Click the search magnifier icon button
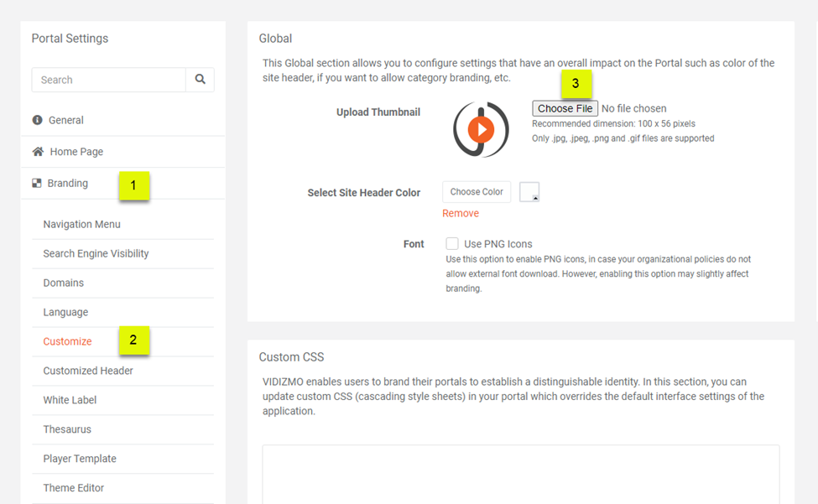The height and width of the screenshot is (504, 818). click(x=200, y=80)
